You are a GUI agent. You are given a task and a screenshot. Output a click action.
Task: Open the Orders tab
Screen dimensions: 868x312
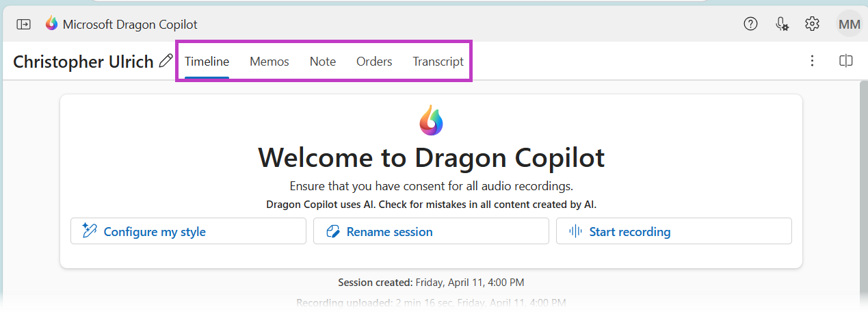pyautogui.click(x=374, y=62)
